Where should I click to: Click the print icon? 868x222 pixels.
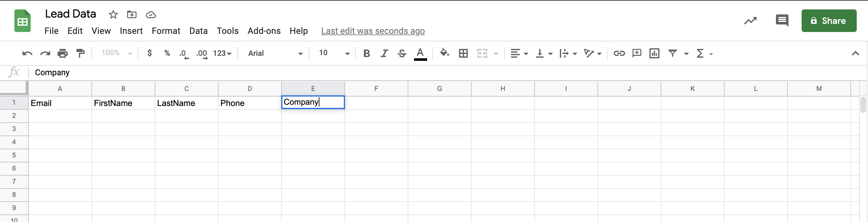pyautogui.click(x=63, y=53)
